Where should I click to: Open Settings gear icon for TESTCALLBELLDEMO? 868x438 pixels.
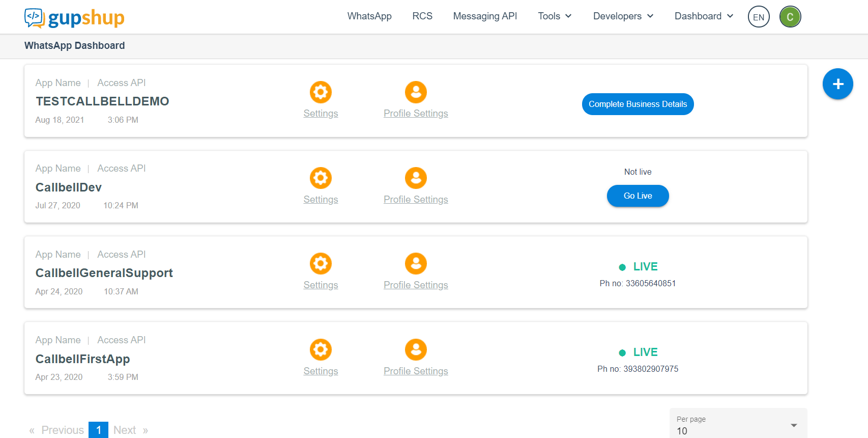321,92
